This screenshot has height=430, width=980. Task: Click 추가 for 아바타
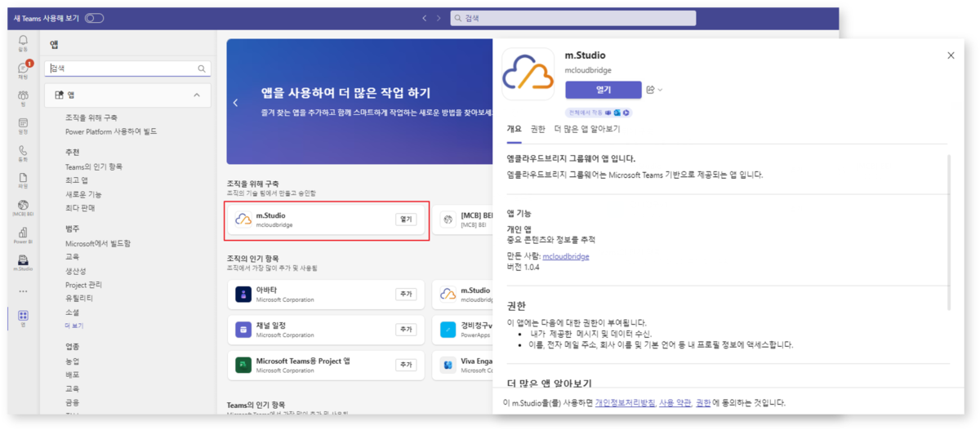pyautogui.click(x=406, y=295)
